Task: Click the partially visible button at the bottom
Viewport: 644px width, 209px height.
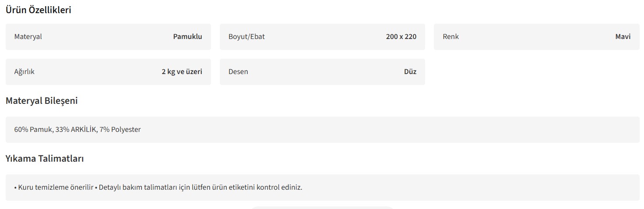Action: (322, 207)
